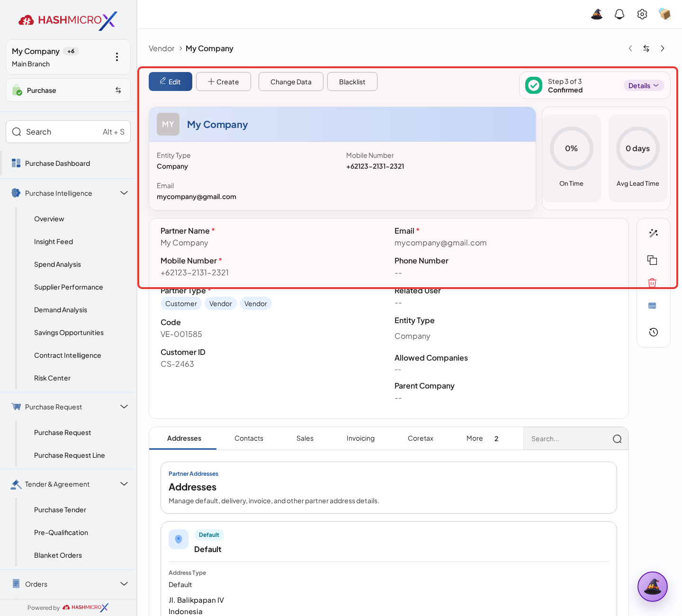Open settings gear in top bar
The image size is (682, 616).
coord(642,14)
